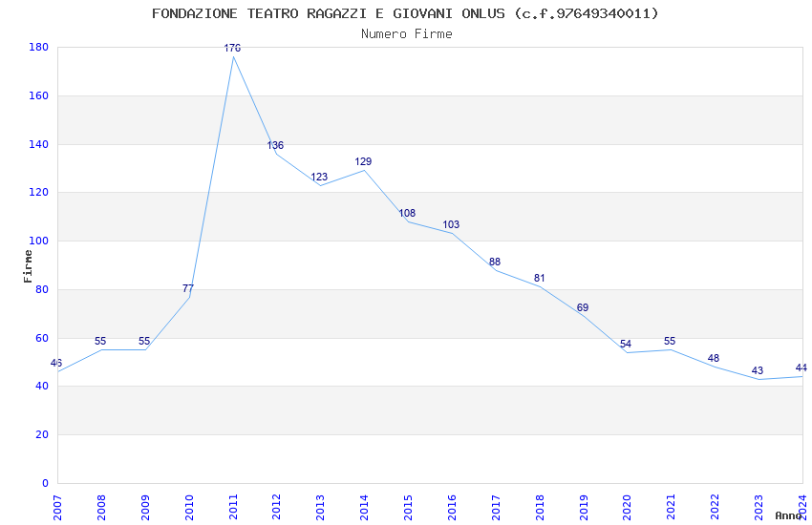The image size is (812, 525).
Task: Click the 2010 year label on the x-axis
Action: tap(189, 508)
